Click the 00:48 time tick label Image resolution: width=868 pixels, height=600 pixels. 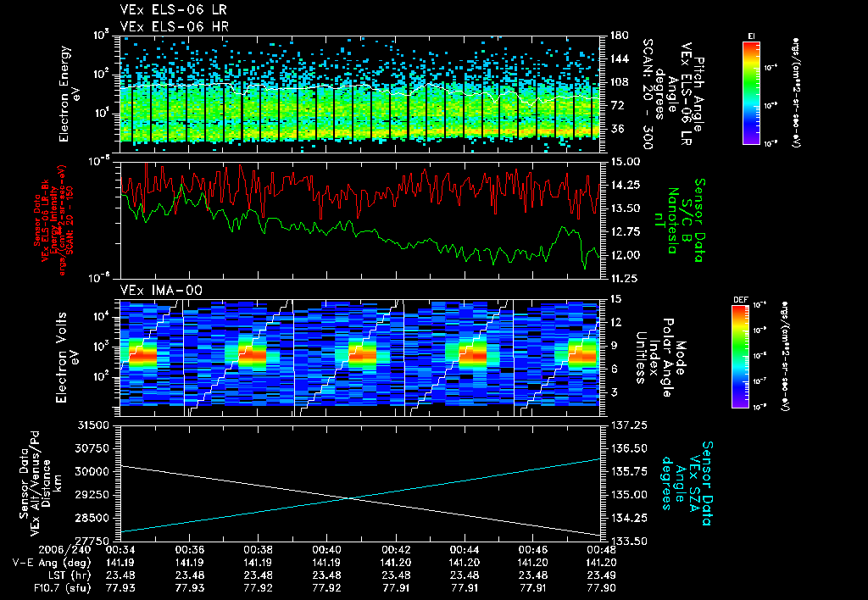click(x=601, y=550)
